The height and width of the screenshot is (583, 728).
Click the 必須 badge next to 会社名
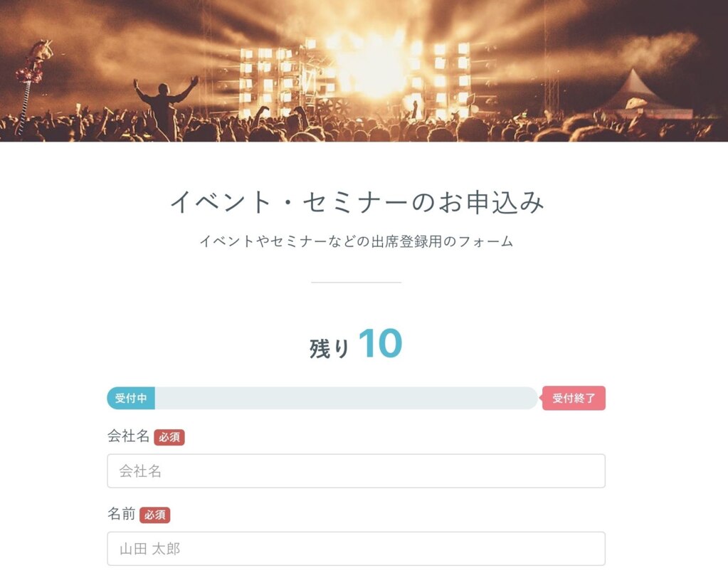pyautogui.click(x=169, y=437)
